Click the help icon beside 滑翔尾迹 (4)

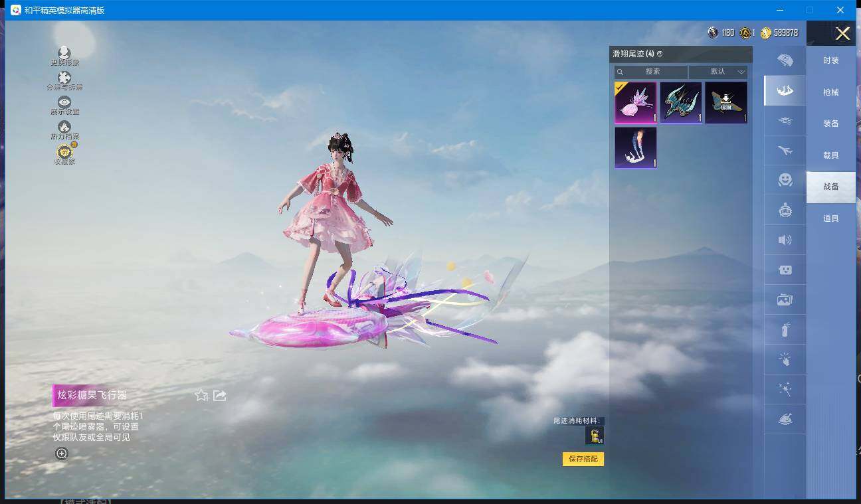point(660,54)
